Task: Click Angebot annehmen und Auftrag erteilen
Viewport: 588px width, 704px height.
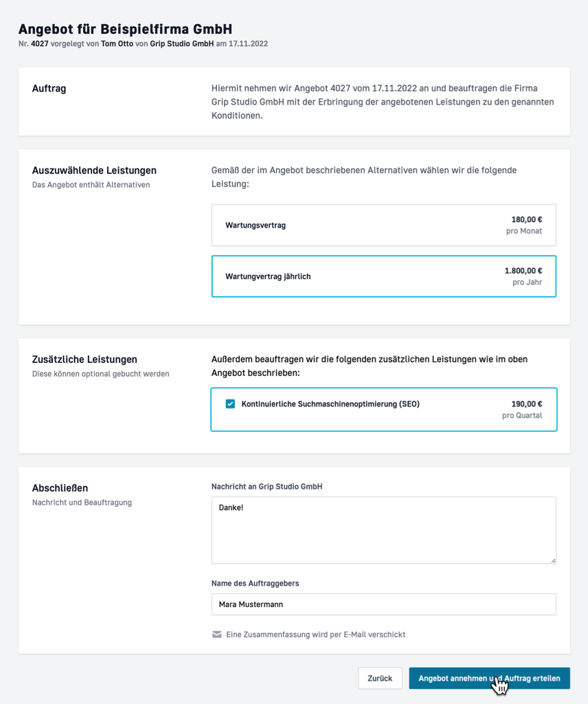Action: pos(490,678)
